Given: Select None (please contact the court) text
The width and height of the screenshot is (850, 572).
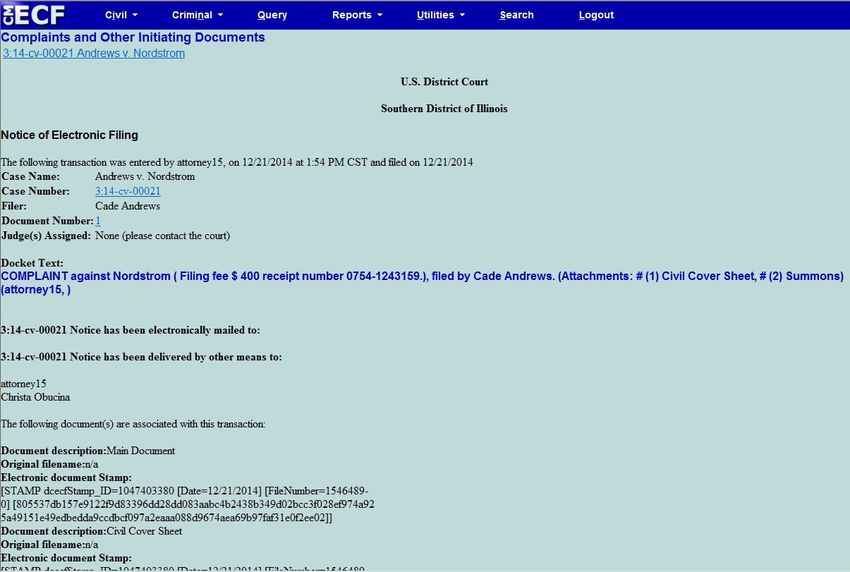Looking at the screenshot, I should pyautogui.click(x=163, y=236).
